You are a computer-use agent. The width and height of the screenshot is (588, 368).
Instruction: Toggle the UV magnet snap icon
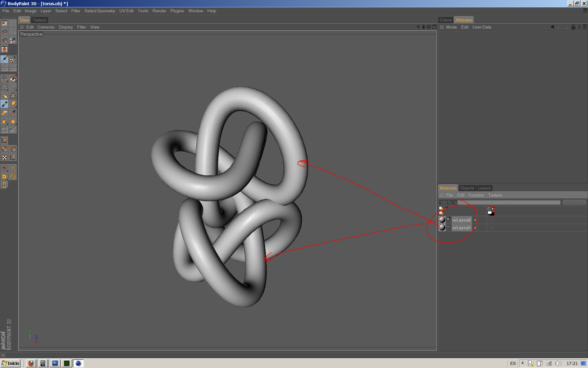[4, 185]
